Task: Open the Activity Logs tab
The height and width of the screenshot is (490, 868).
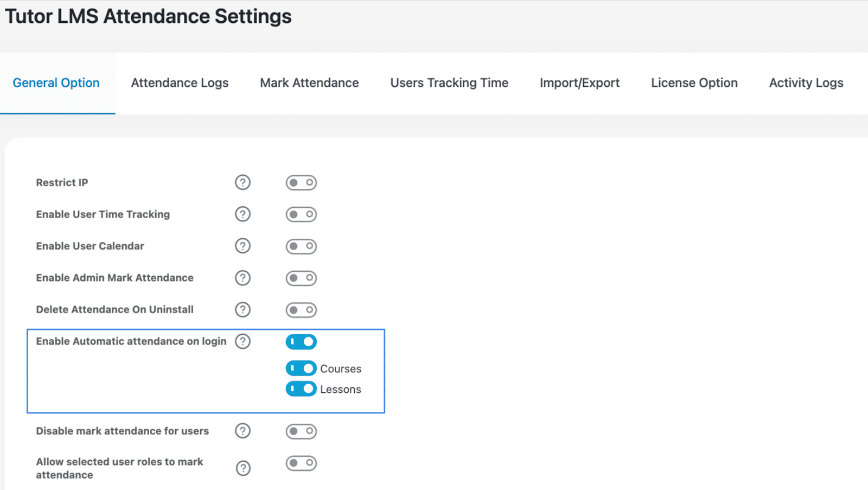Action: tap(806, 83)
